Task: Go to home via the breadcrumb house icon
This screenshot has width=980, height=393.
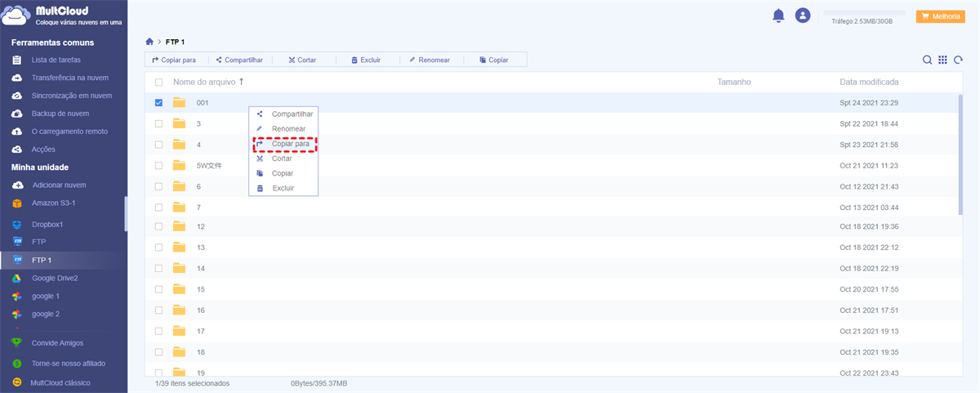Action: (149, 41)
